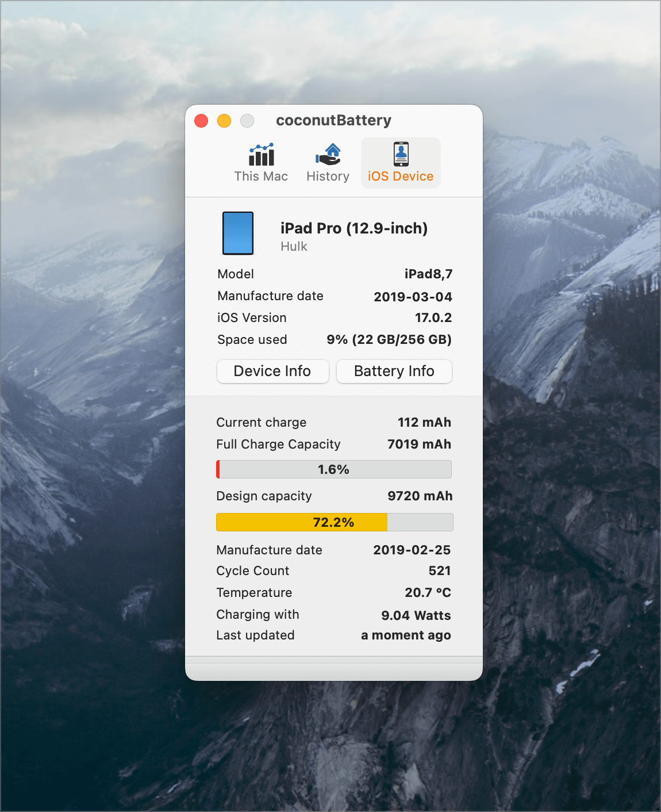Select the iPad Pro (12.9-inch) title

coord(354,228)
